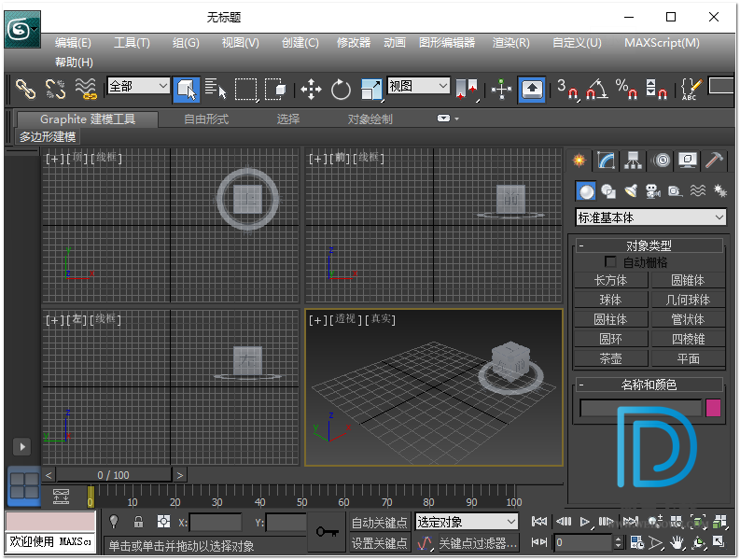Select the Helpers category icon
The height and width of the screenshot is (560, 740).
point(676,191)
